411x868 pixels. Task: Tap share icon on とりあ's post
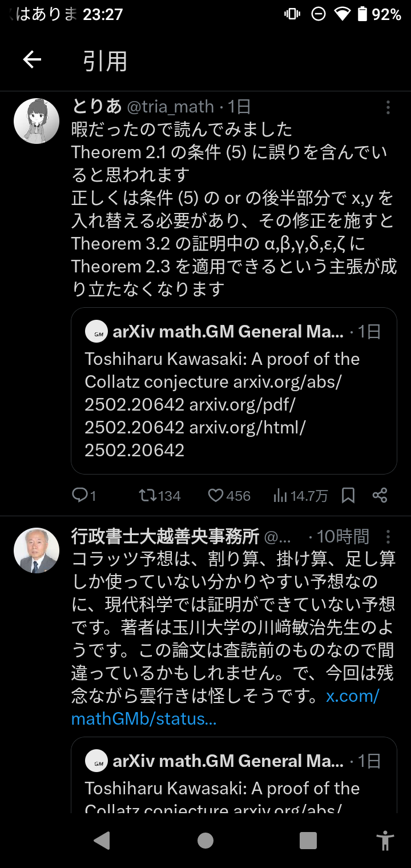point(380,495)
